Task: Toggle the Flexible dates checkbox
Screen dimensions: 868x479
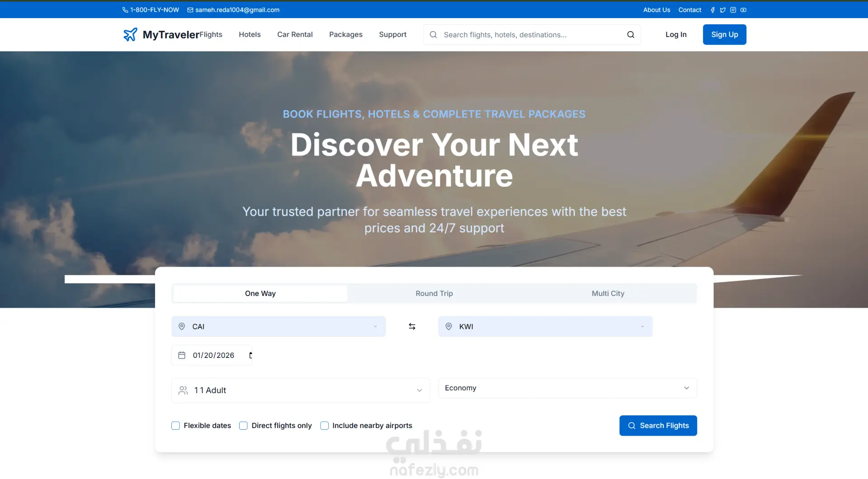Action: (x=175, y=426)
